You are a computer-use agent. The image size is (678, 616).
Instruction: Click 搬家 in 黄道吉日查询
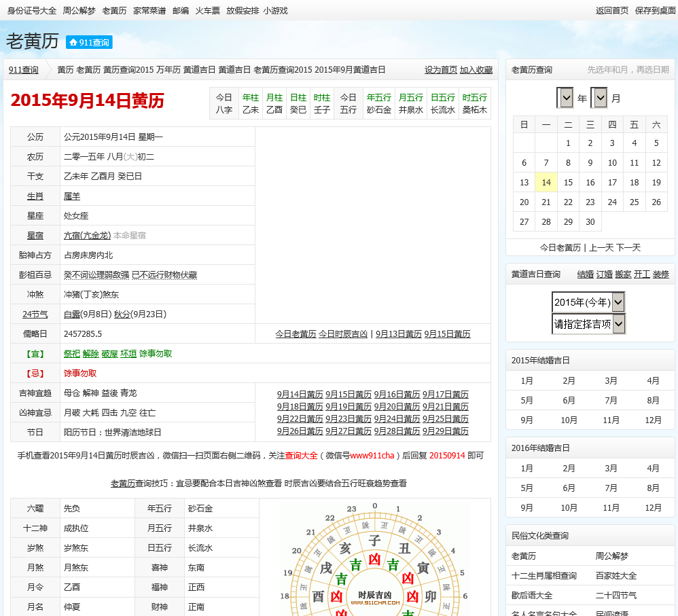click(623, 274)
